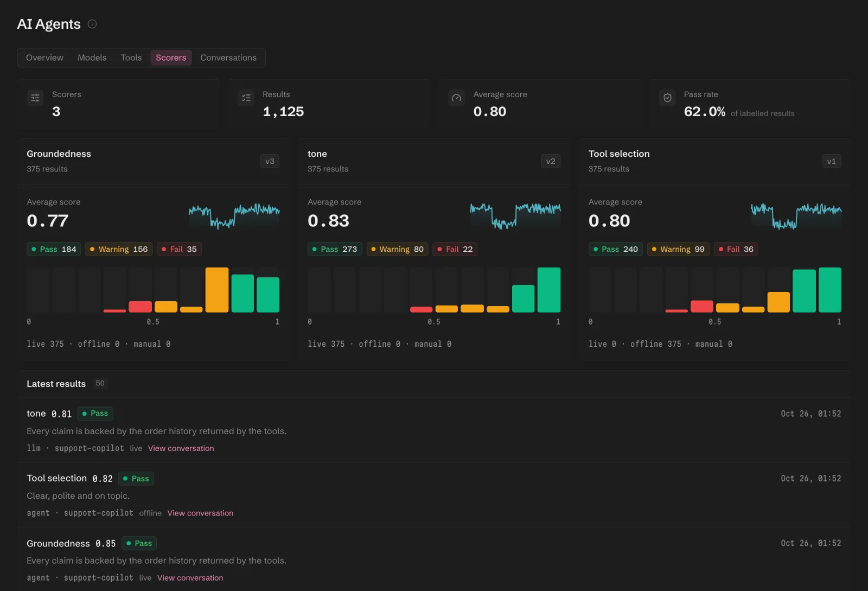Open the Overview tab
The width and height of the screenshot is (868, 591).
pyautogui.click(x=44, y=58)
